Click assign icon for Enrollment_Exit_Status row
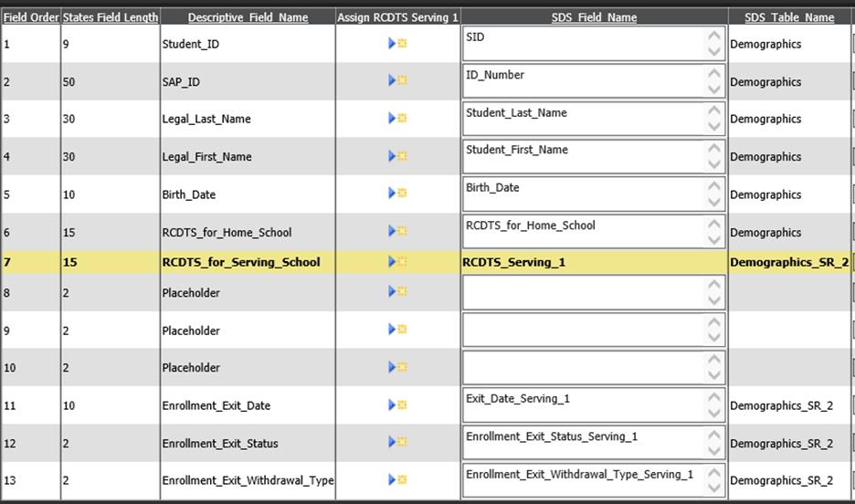Screen dimensions: 855x504 [397, 443]
